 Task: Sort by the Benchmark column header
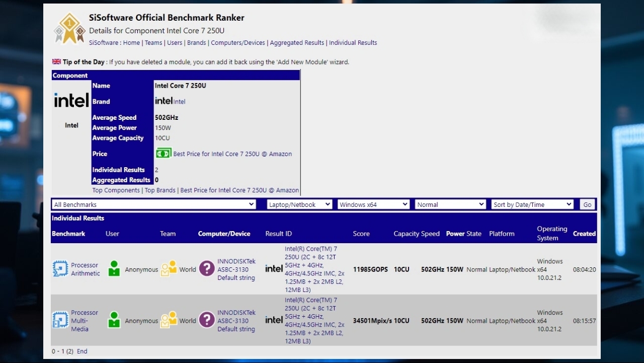[68, 234]
